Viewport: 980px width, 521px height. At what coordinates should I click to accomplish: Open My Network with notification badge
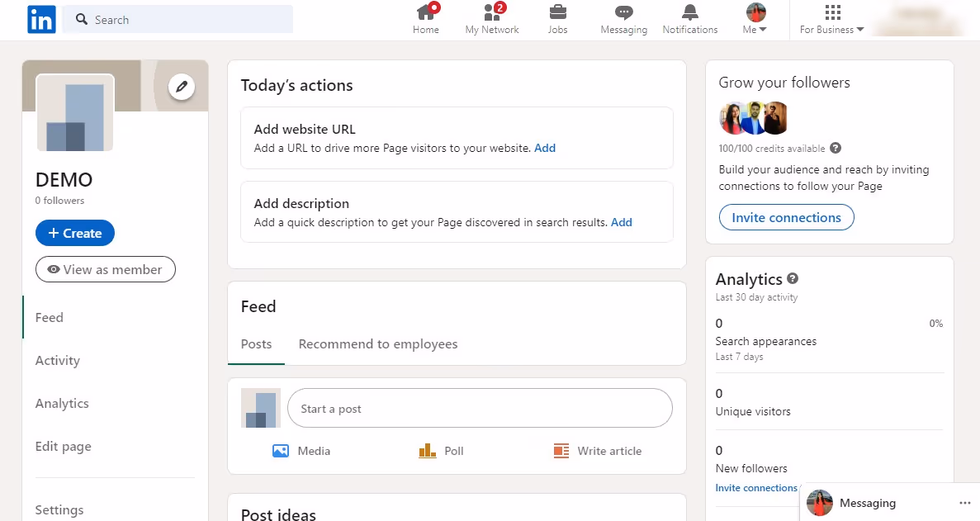[x=492, y=18]
